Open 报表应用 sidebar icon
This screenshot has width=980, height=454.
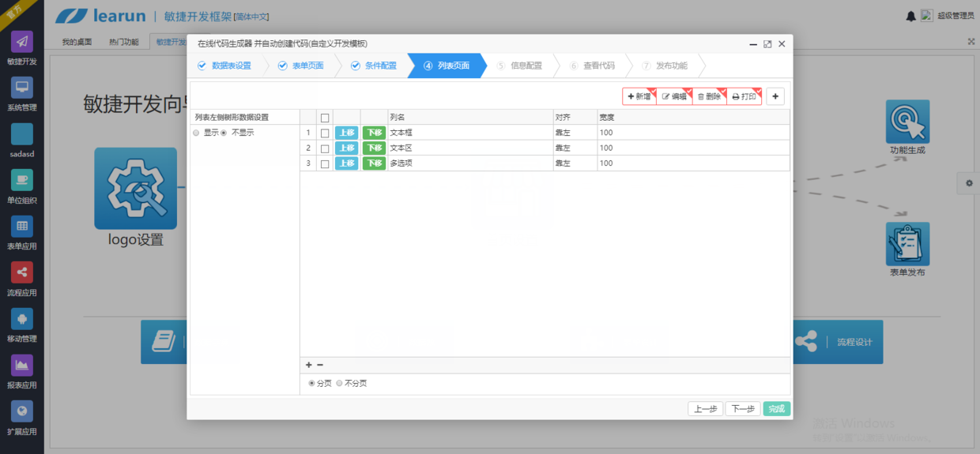22,366
